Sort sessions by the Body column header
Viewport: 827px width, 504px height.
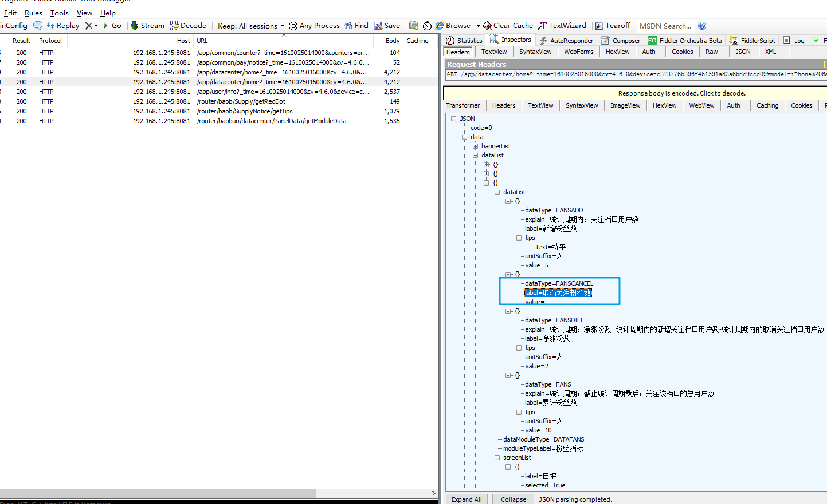pyautogui.click(x=388, y=41)
